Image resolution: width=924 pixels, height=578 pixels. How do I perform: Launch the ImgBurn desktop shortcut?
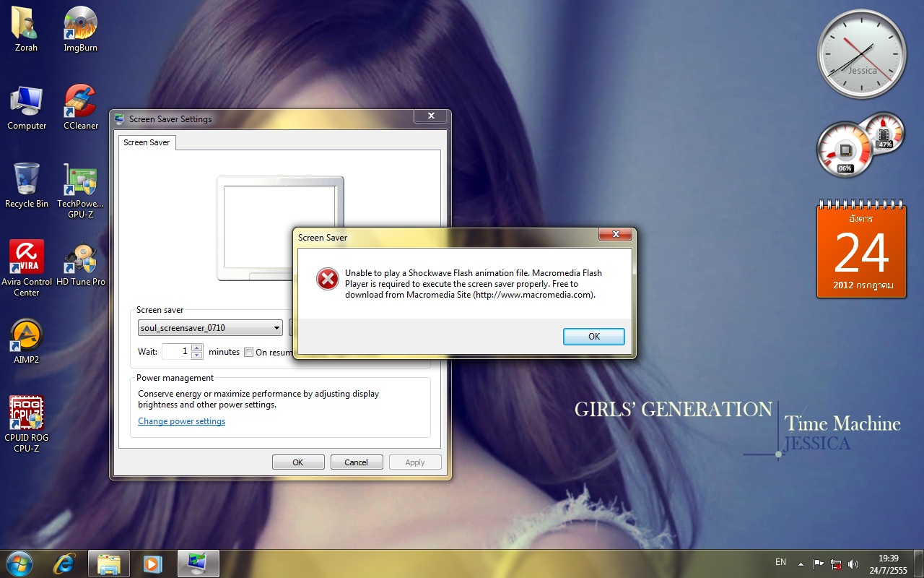[x=80, y=29]
